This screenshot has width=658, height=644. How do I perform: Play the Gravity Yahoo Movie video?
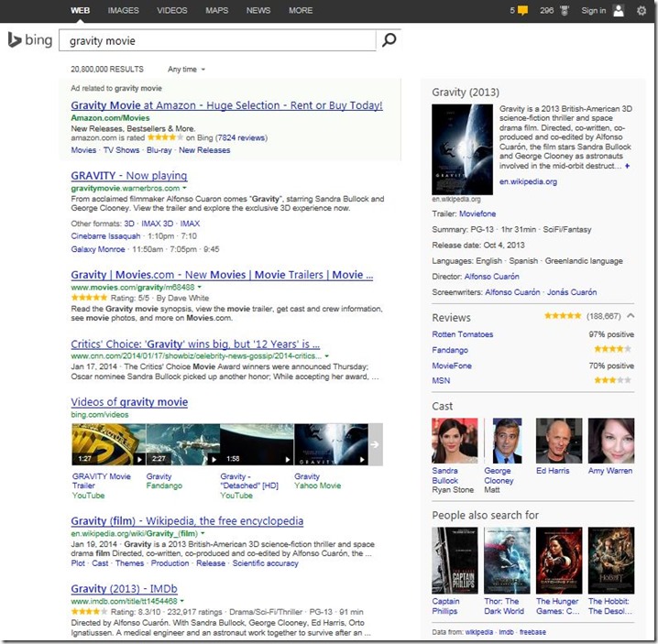click(x=331, y=444)
